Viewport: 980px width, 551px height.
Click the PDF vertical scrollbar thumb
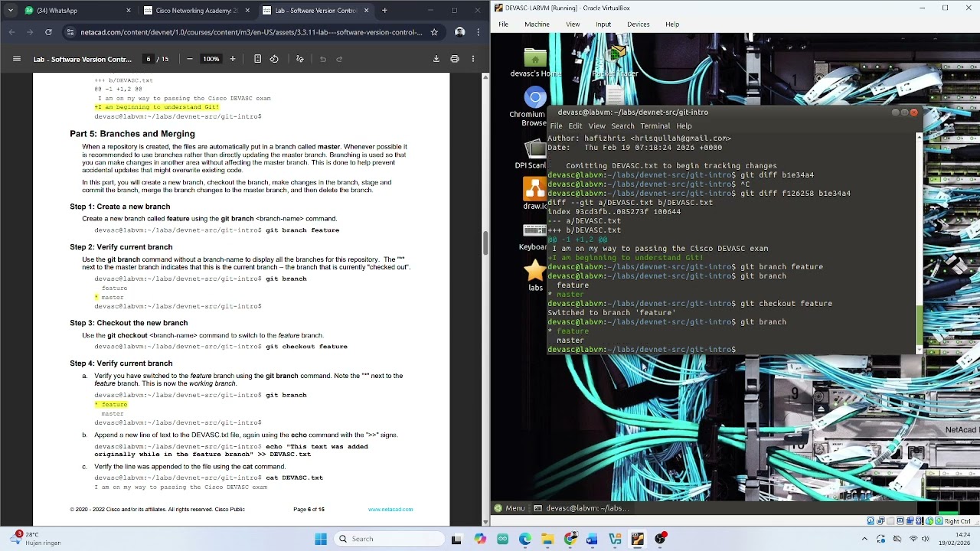pyautogui.click(x=485, y=242)
